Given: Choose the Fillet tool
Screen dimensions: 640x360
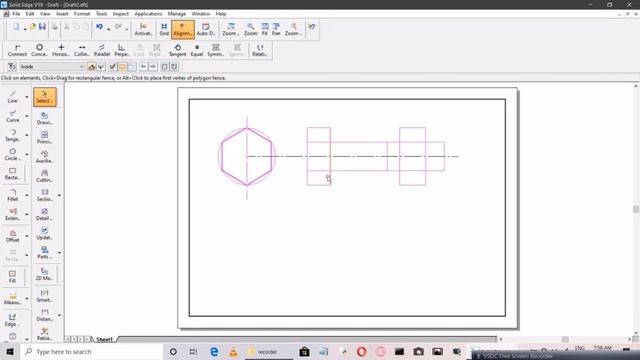Looking at the screenshot, I should coord(13,195).
